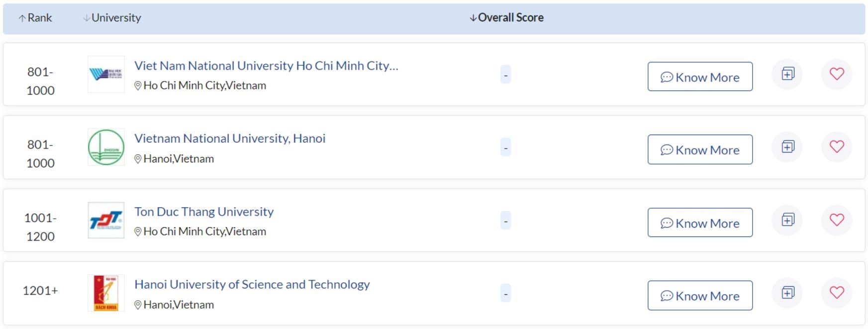The image size is (868, 329).
Task: Add Vietnam National University, Hanoi to compare
Action: [787, 147]
